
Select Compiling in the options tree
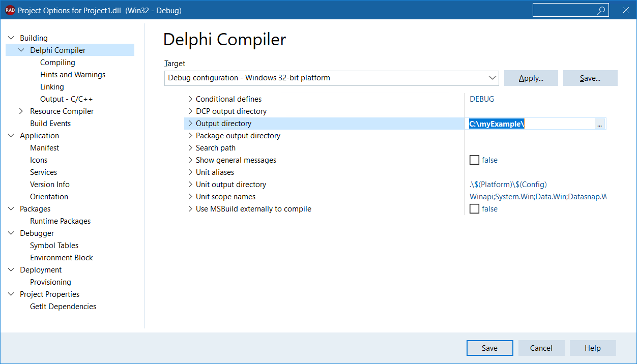(57, 63)
